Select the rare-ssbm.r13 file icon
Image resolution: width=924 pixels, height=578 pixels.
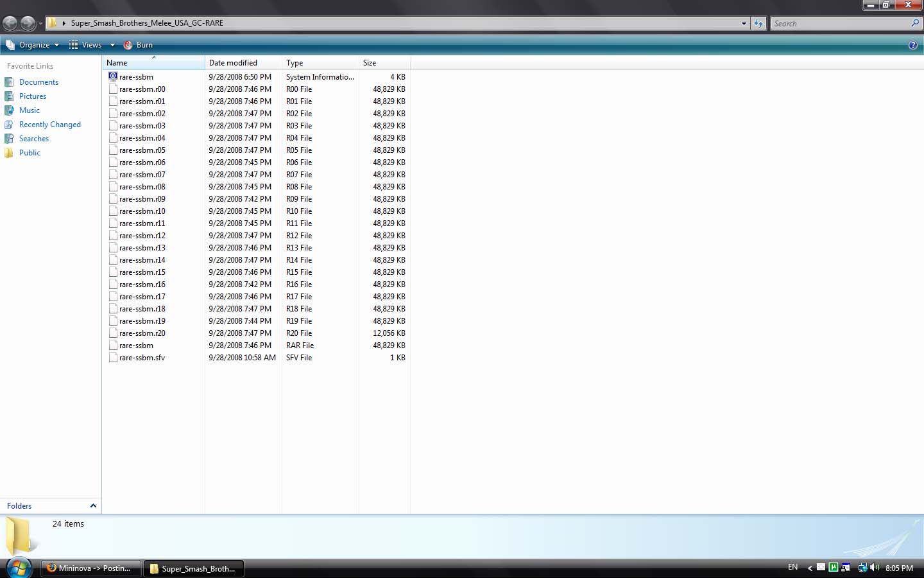[113, 248]
